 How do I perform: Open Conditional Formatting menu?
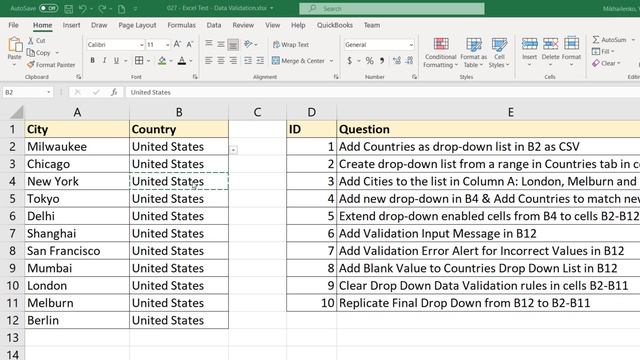(440, 52)
